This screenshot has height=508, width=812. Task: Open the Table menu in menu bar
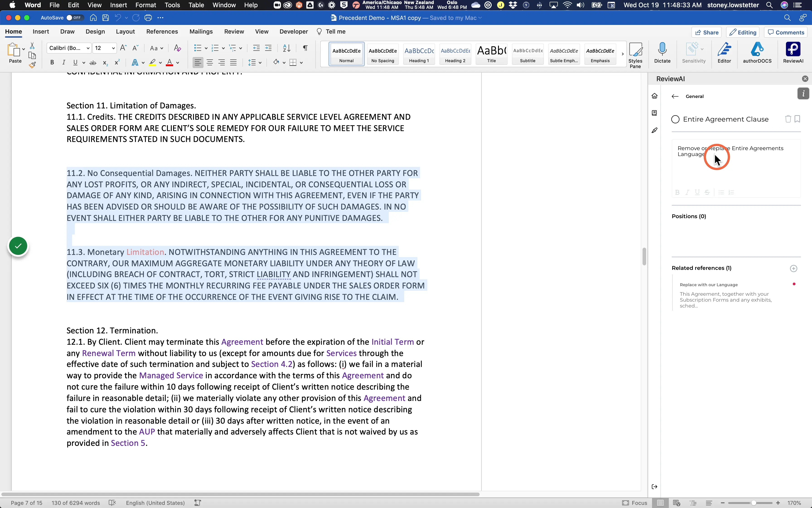pyautogui.click(x=196, y=5)
